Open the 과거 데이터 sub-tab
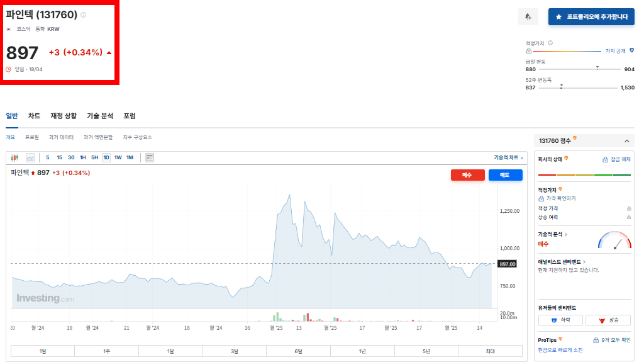 tap(61, 137)
